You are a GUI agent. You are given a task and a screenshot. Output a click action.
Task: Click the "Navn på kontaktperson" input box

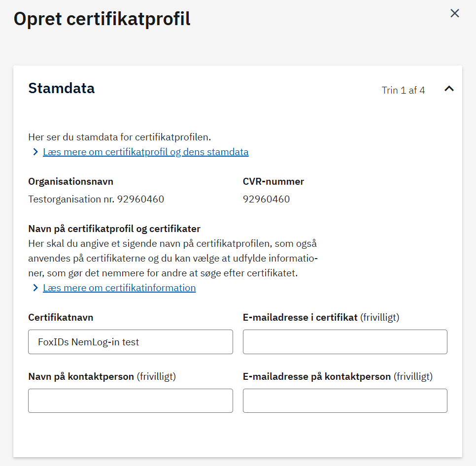(130, 400)
